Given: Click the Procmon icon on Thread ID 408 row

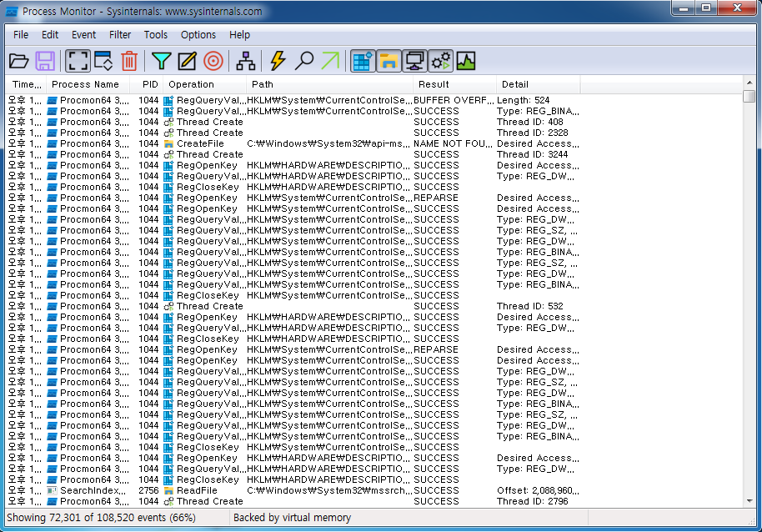Looking at the screenshot, I should tap(52, 122).
